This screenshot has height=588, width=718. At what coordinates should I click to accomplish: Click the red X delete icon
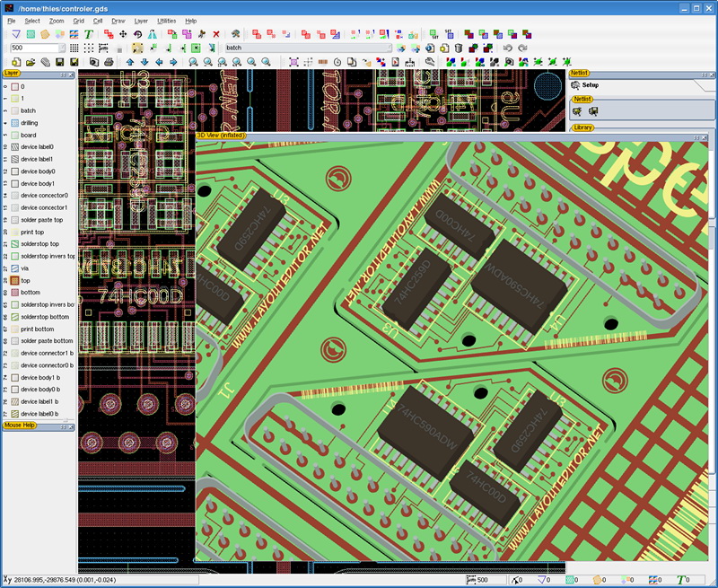[216, 34]
